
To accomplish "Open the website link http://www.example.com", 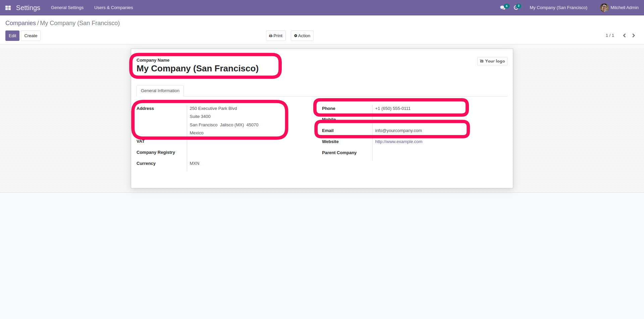I will point(398,142).
